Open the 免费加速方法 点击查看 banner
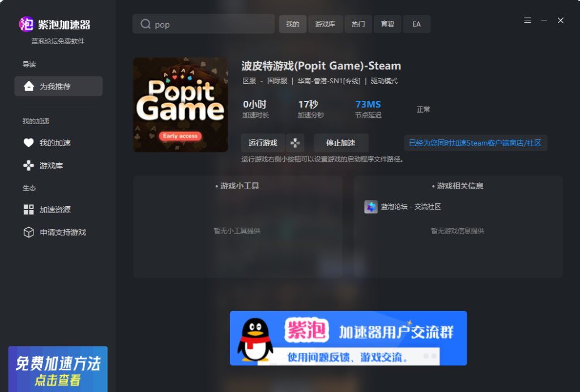Screen dimensions: 580x392 click(58, 369)
